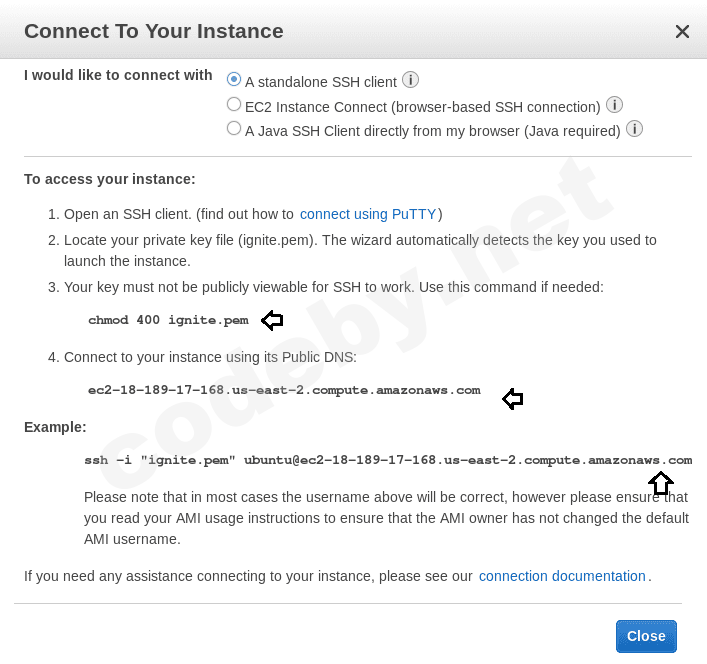Open info icon beside EC2 Instance Connect

tap(614, 105)
